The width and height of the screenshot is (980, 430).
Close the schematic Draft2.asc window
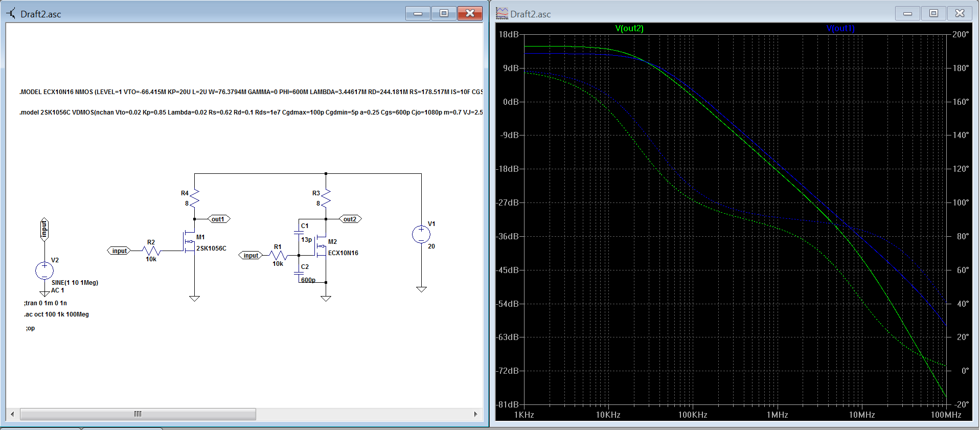click(x=470, y=13)
